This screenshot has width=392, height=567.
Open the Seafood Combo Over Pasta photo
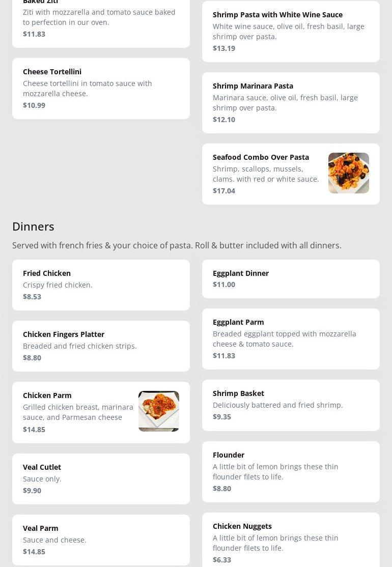coord(348,173)
